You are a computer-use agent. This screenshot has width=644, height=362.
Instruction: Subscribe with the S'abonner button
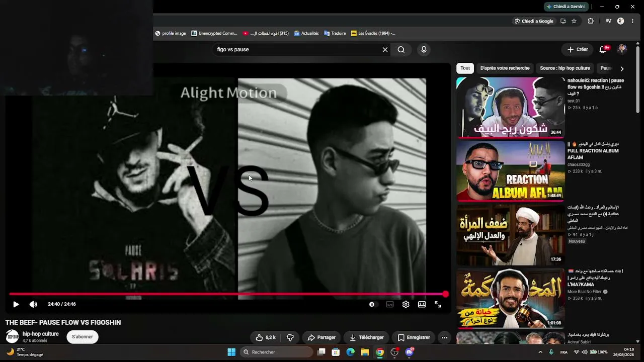pos(83,337)
